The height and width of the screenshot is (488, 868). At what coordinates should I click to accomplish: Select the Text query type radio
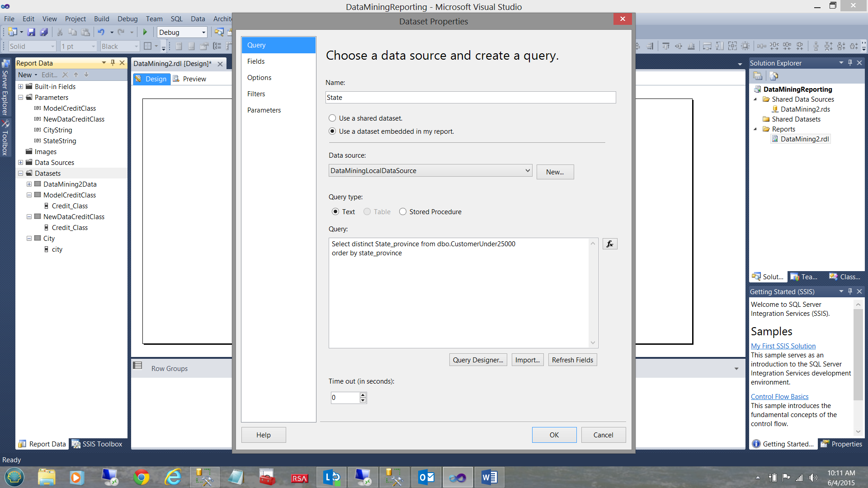point(335,212)
